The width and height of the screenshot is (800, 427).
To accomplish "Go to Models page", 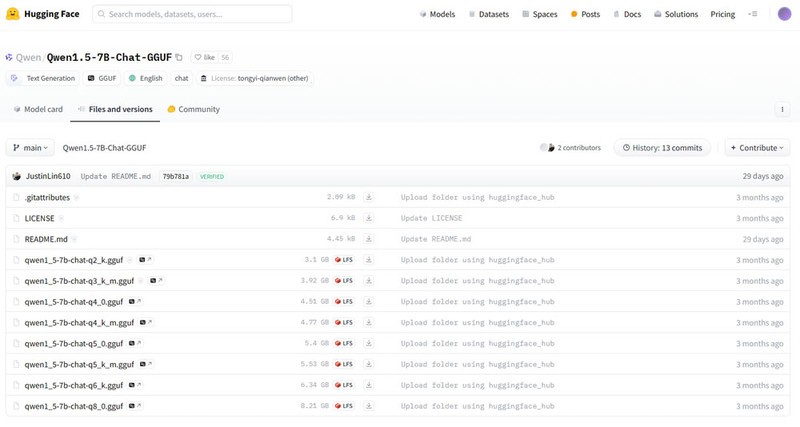I will [x=437, y=14].
